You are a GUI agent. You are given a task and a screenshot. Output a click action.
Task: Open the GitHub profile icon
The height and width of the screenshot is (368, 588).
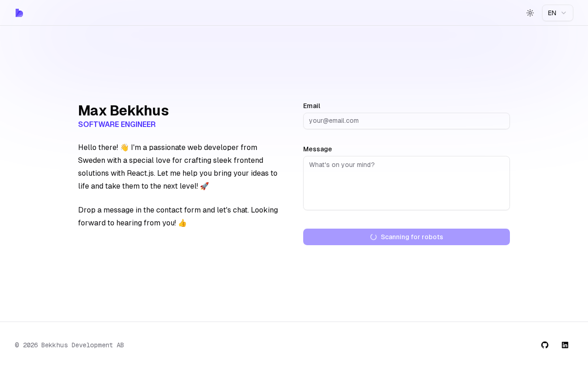click(x=545, y=345)
